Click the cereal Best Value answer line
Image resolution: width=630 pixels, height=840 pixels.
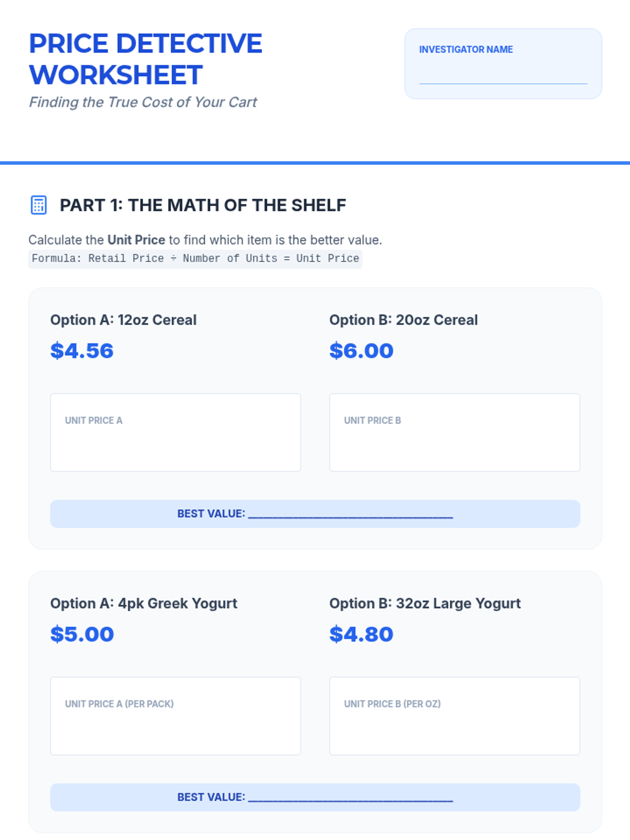coord(350,513)
